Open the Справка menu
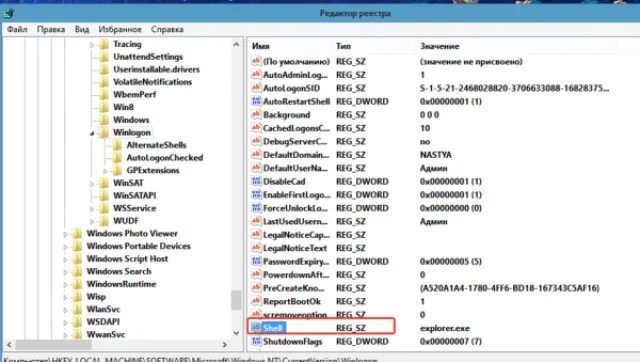 (x=167, y=29)
